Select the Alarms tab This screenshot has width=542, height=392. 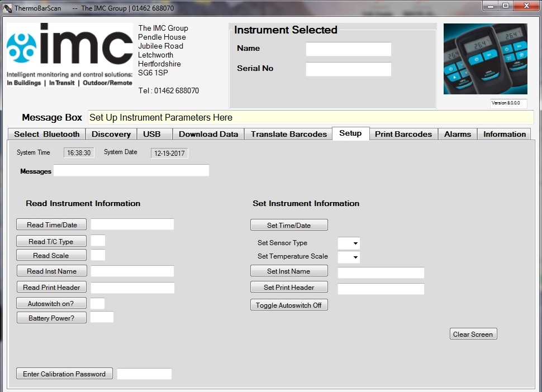pyautogui.click(x=458, y=134)
